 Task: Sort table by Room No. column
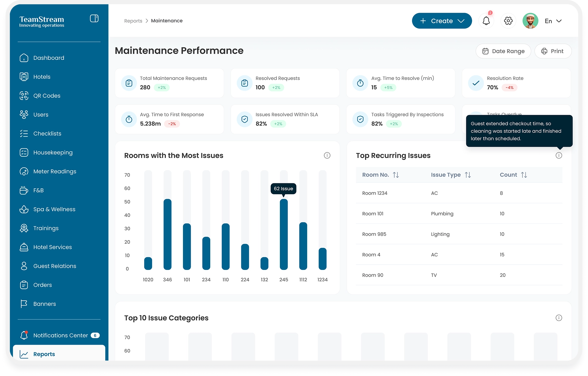(396, 175)
